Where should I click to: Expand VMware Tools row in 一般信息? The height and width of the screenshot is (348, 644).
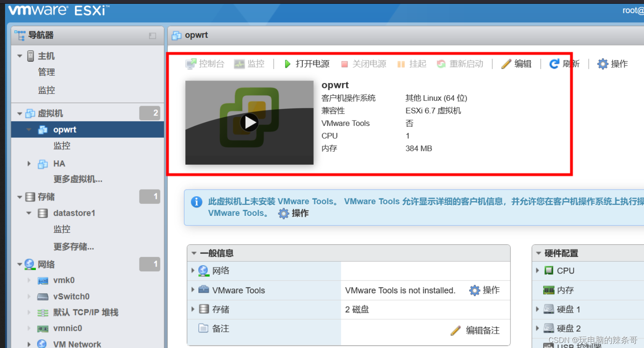tap(193, 290)
